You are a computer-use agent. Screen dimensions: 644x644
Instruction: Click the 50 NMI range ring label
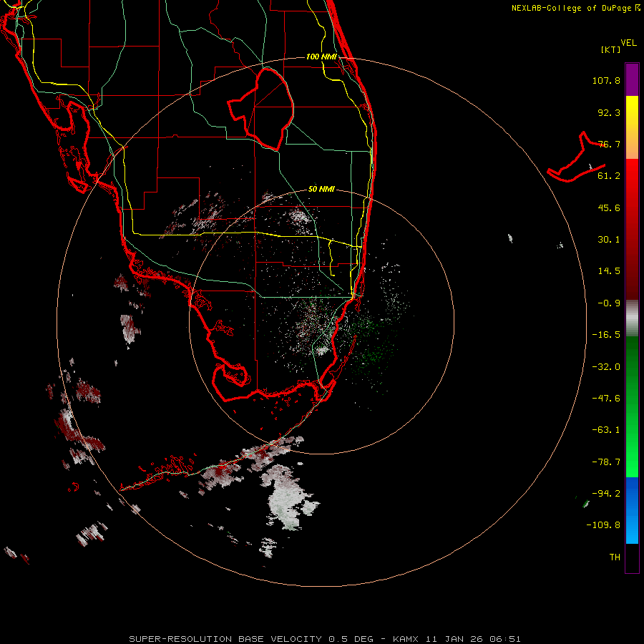pos(321,190)
